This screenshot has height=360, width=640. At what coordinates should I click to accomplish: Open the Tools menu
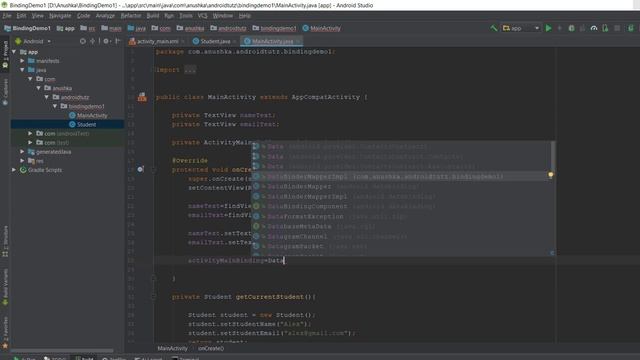coord(186,16)
